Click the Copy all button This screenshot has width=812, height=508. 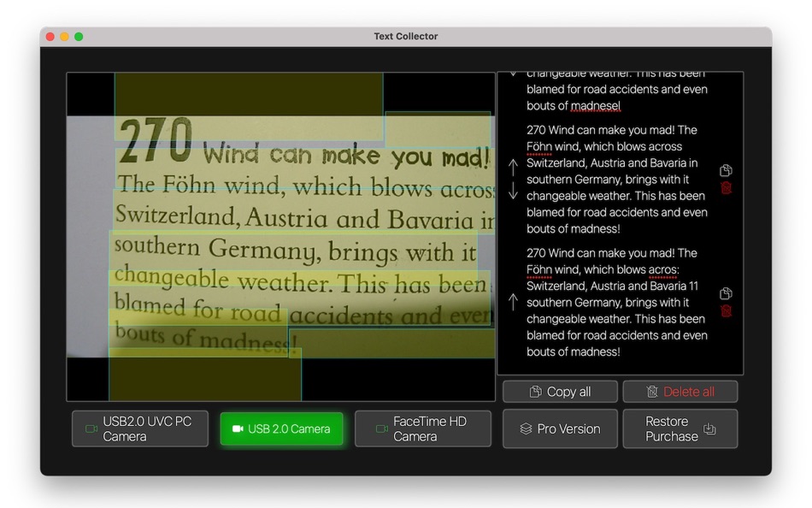pyautogui.click(x=561, y=392)
